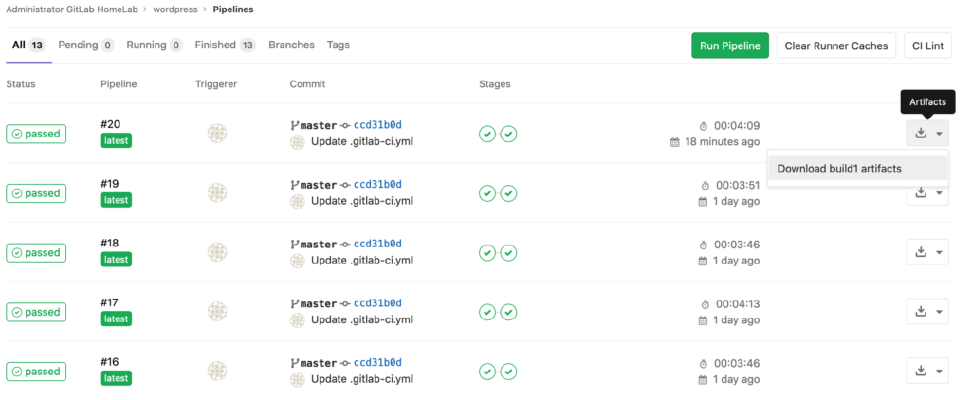Switch to the Pending tab

tap(86, 45)
